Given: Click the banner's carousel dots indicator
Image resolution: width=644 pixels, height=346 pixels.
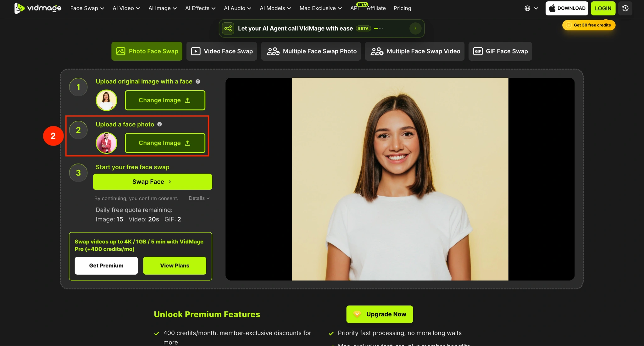Looking at the screenshot, I should click(379, 29).
